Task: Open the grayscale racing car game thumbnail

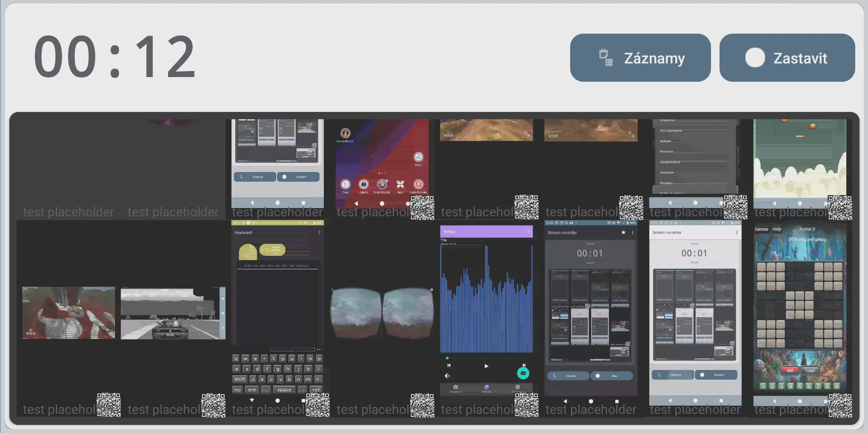Action: click(173, 313)
